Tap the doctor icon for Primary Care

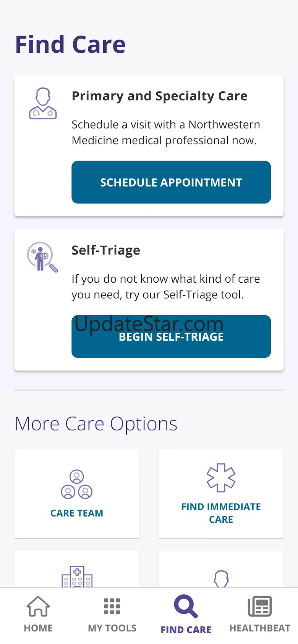pos(43,103)
